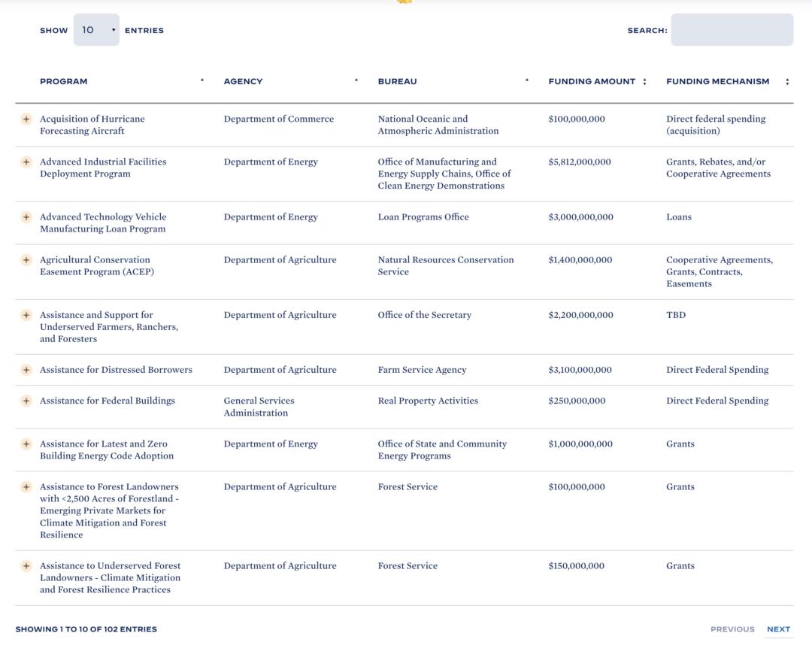Click plus icon beside Assistance for Distressed Borrowers
Image resolution: width=812 pixels, height=645 pixels.
click(26, 370)
